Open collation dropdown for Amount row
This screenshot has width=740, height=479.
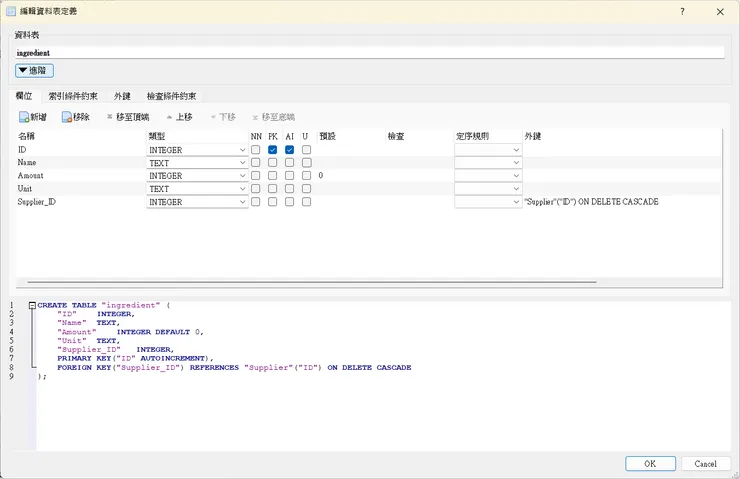488,176
